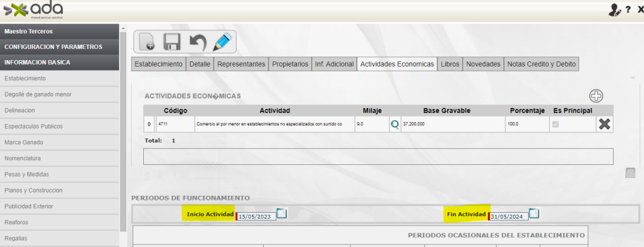Open the Fin Actividad calendar picker
Viewport: 644px width, 247px height.
[534, 213]
